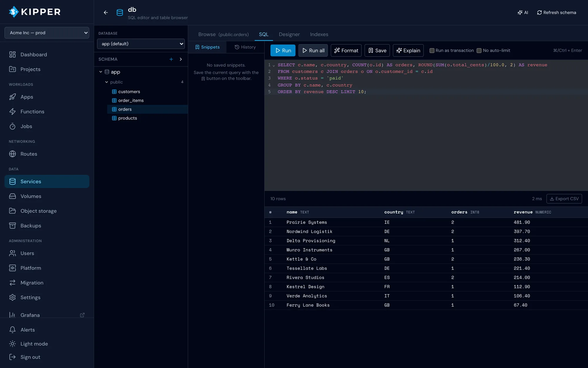Select the orders table
Viewport: 588px width, 368px height.
pyautogui.click(x=148, y=109)
